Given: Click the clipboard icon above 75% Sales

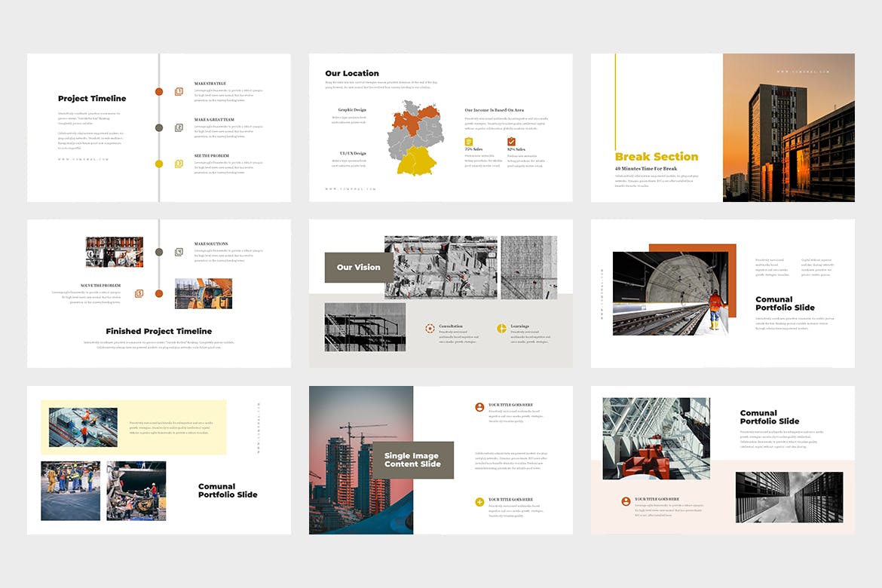Looking at the screenshot, I should pos(469,142).
